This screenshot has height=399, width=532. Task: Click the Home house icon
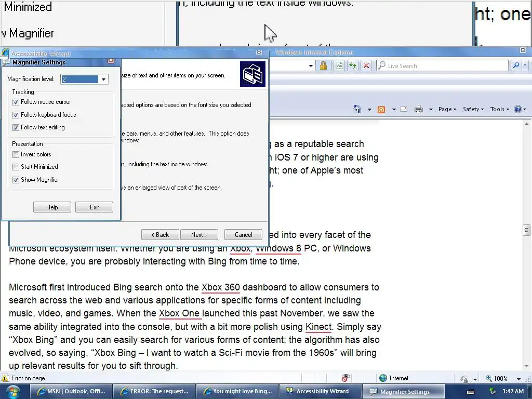[x=357, y=109]
